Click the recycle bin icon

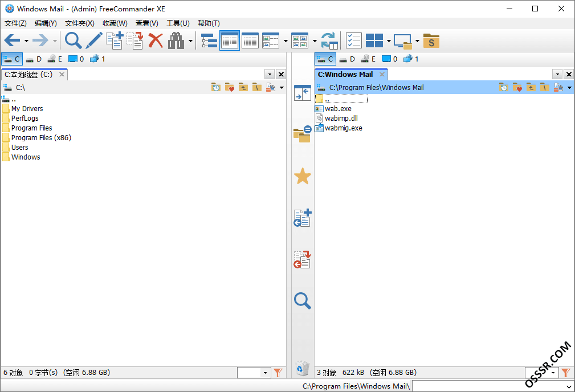302,368
